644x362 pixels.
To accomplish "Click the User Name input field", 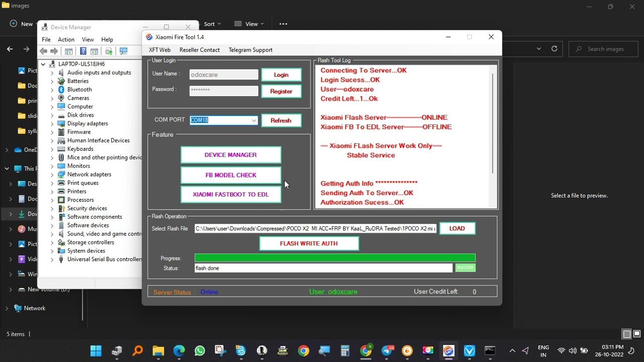I will pos(224,74).
